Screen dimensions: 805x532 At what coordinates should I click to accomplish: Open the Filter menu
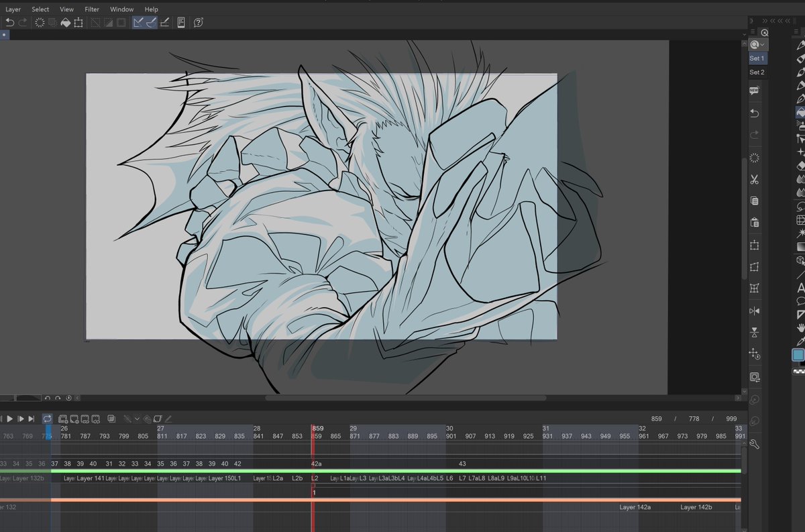[91, 9]
